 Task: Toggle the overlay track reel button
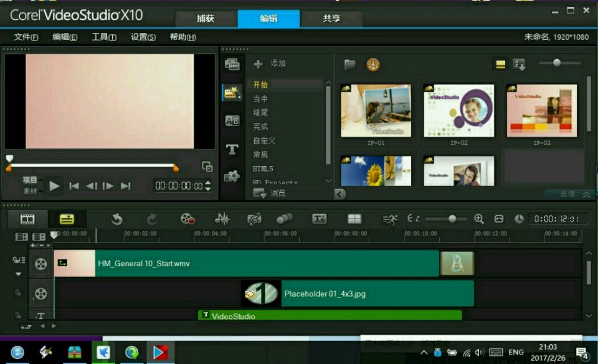tap(41, 294)
